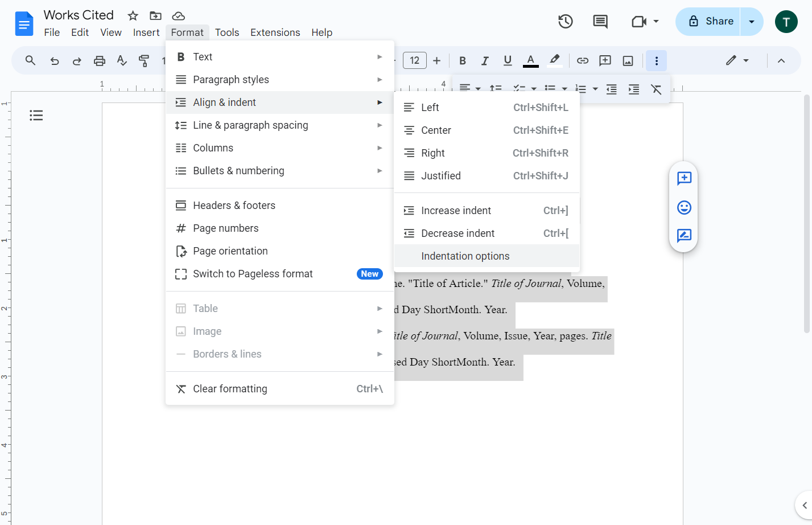Viewport: 812px width, 525px height.
Task: Add an emoji reaction to the selection
Action: 684,207
